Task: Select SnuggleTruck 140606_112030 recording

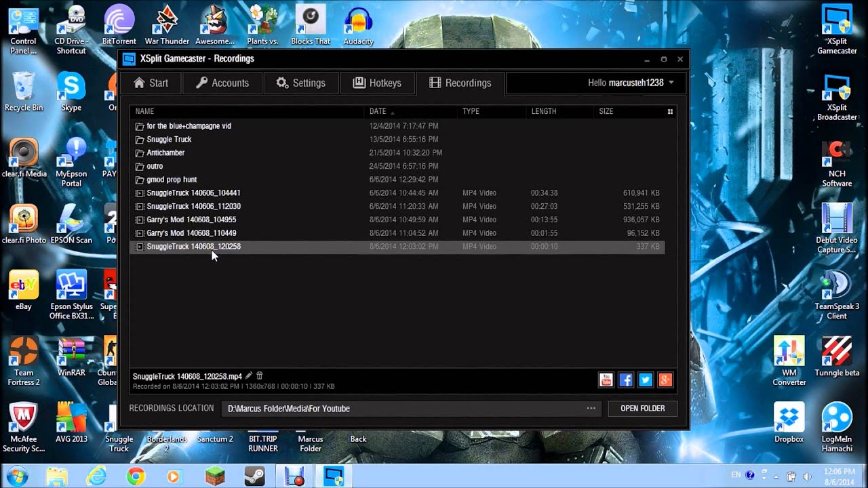Action: tap(397, 206)
